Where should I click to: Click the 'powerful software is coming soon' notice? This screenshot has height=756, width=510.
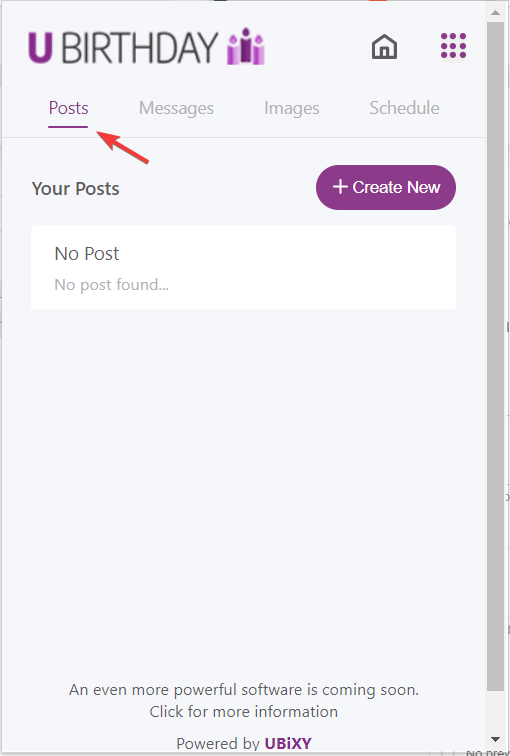tap(243, 690)
